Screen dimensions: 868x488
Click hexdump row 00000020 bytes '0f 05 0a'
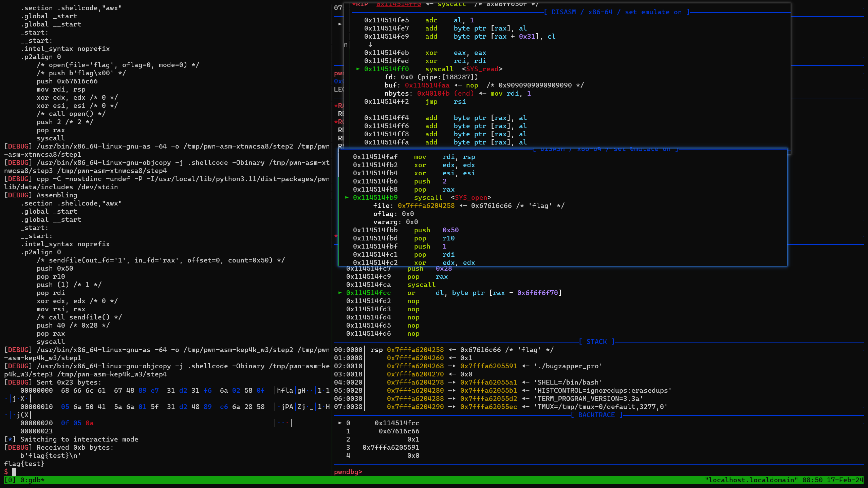[x=77, y=423]
